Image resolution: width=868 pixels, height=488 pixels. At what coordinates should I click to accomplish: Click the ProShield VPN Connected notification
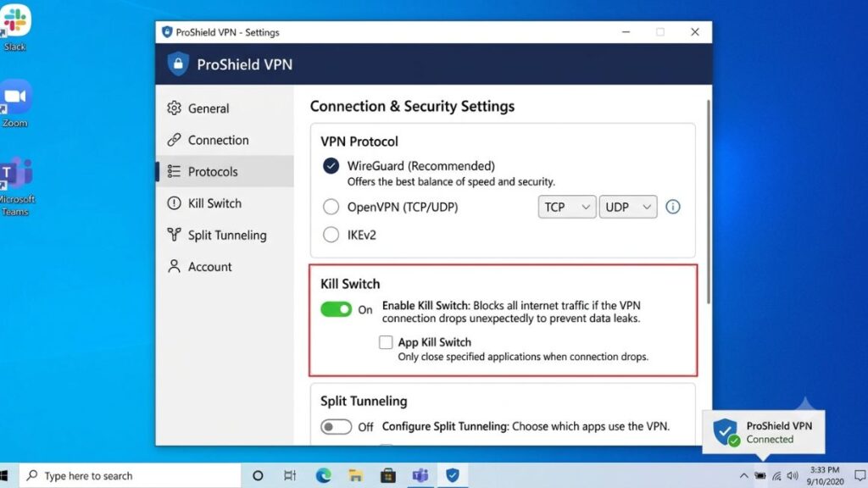[x=764, y=432]
